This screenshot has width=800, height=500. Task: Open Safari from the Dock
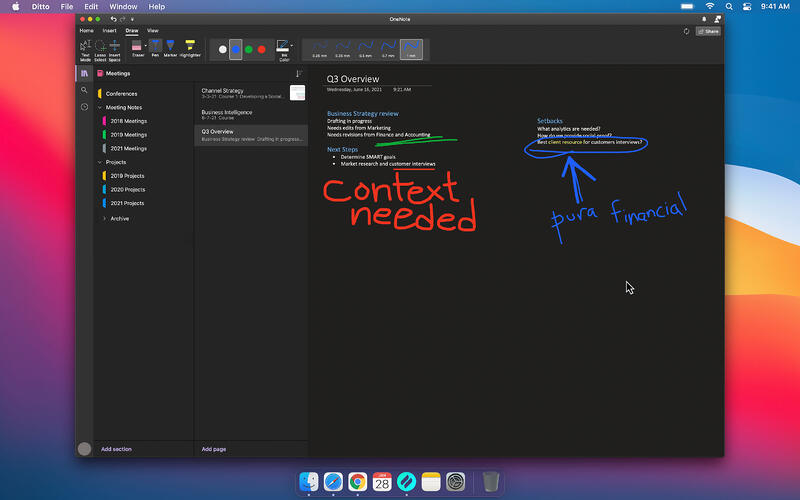pos(333,481)
